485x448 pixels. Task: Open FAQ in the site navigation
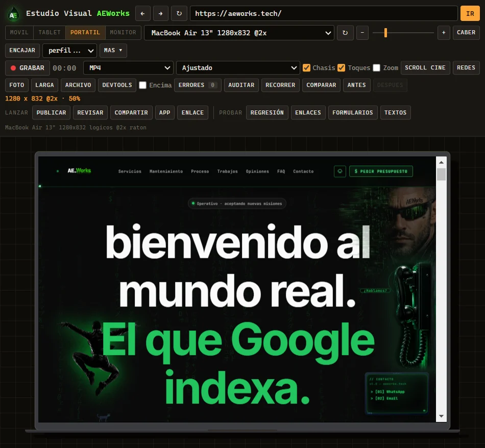tap(281, 171)
